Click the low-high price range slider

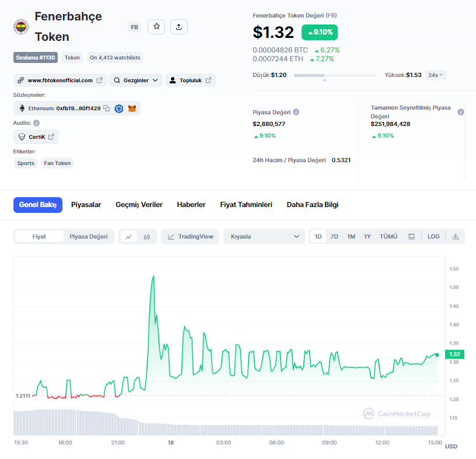pyautogui.click(x=335, y=75)
